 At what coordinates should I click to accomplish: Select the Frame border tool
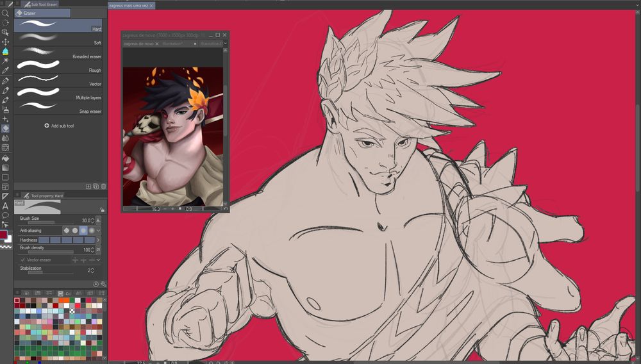click(5, 186)
